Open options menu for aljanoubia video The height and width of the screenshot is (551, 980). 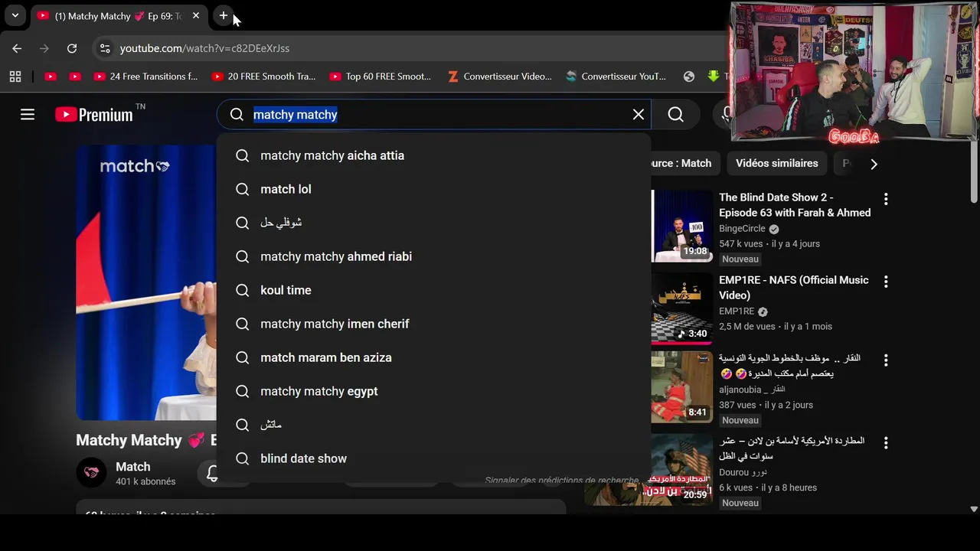click(x=886, y=360)
